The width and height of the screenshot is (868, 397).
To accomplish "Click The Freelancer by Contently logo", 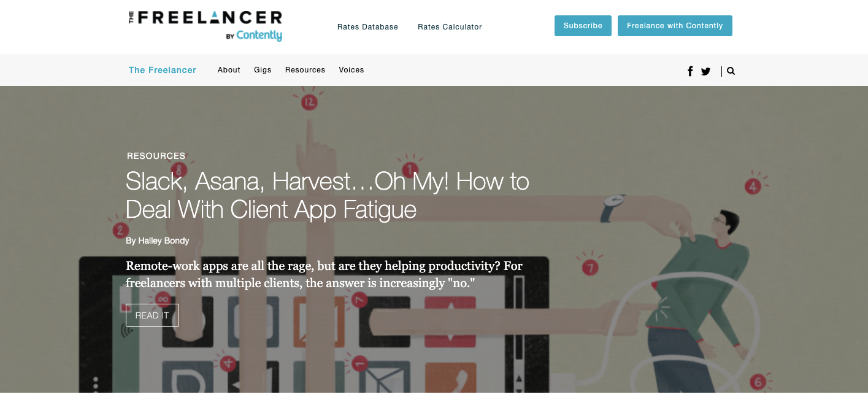I will [x=205, y=26].
